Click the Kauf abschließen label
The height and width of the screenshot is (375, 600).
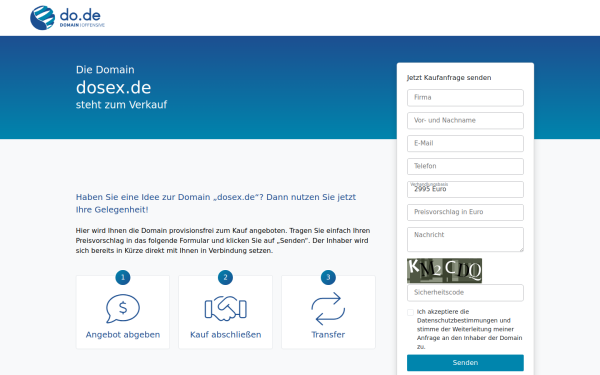[225, 335]
